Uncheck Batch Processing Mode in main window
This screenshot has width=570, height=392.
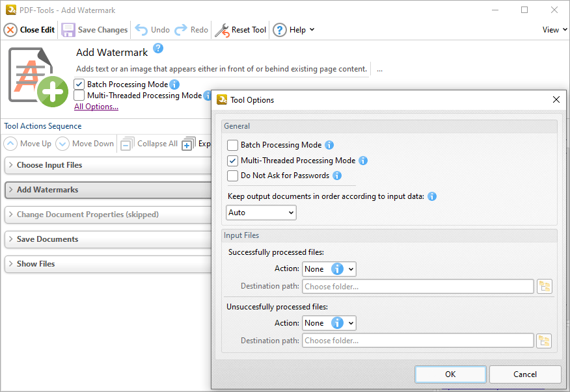pos(79,85)
